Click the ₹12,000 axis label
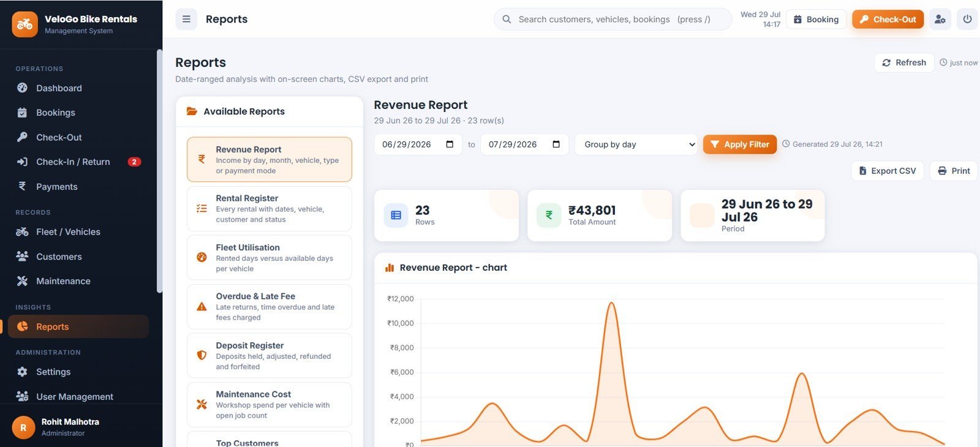Image resolution: width=980 pixels, height=447 pixels. (401, 299)
